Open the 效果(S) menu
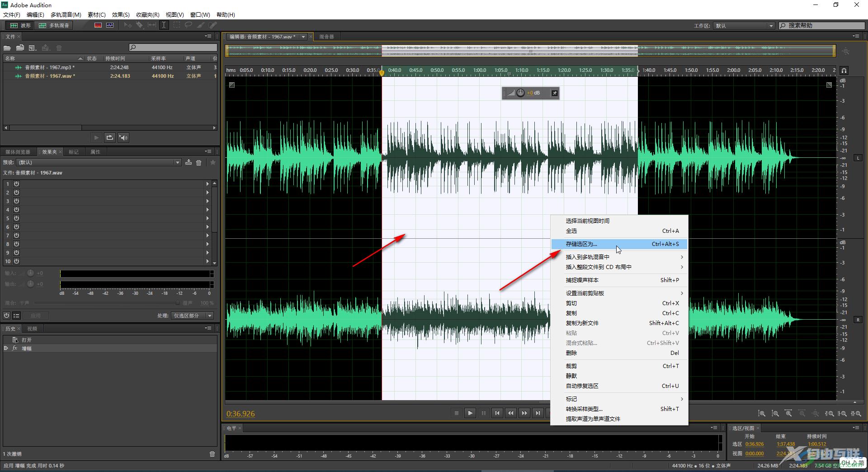 tap(121, 15)
